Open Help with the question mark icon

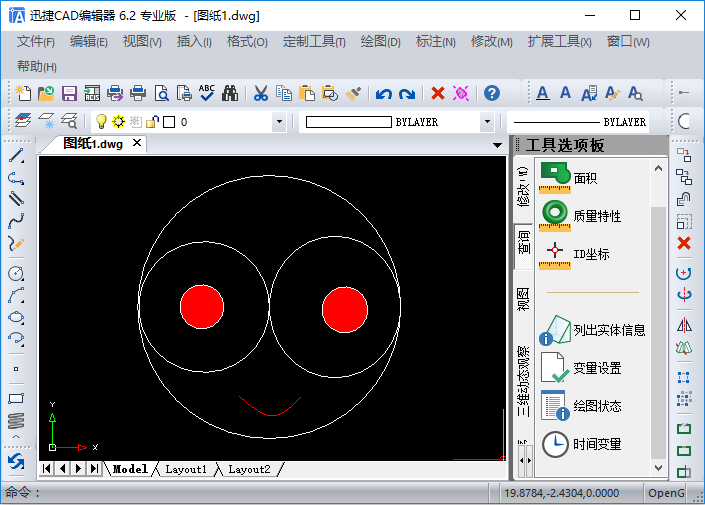tap(492, 93)
